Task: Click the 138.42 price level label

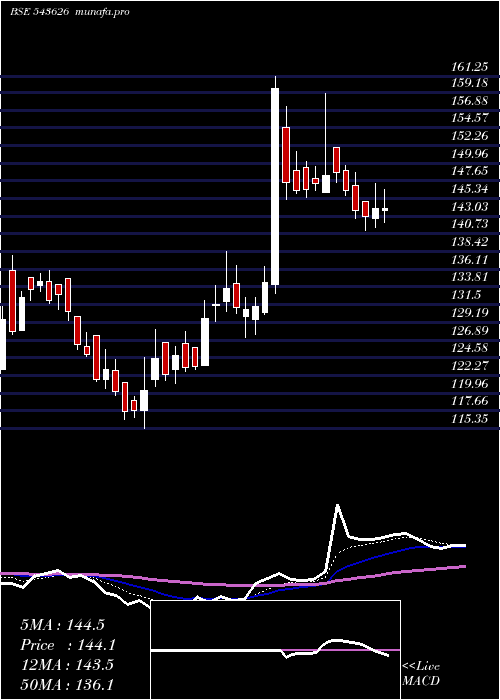Action: pos(470,242)
